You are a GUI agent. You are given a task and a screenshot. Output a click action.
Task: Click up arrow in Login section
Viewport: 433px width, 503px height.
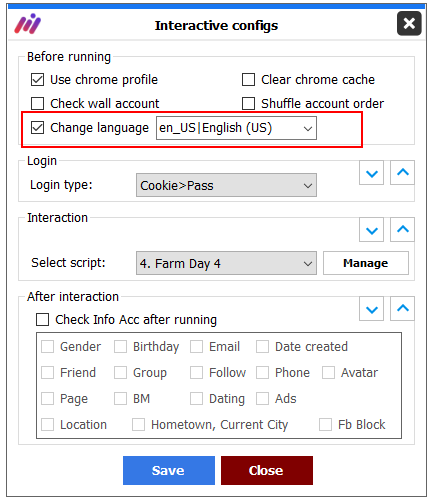point(403,173)
